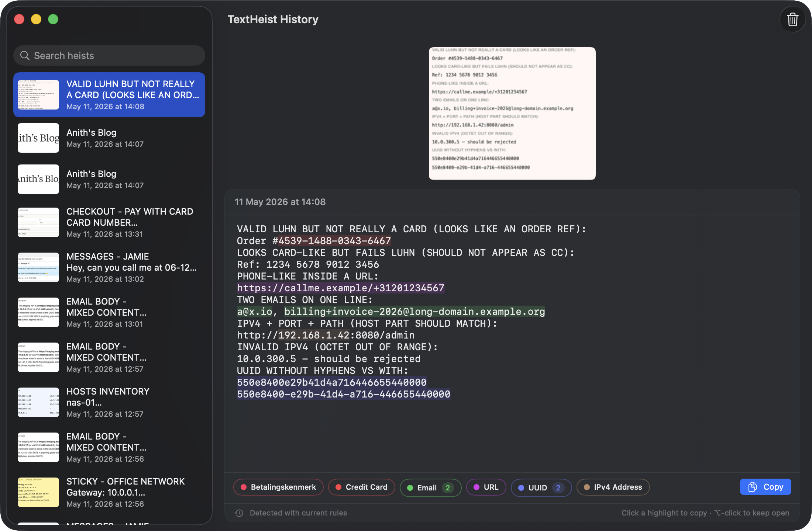This screenshot has height=531, width=812.
Task: Click the TextHeist History title
Action: 273,19
